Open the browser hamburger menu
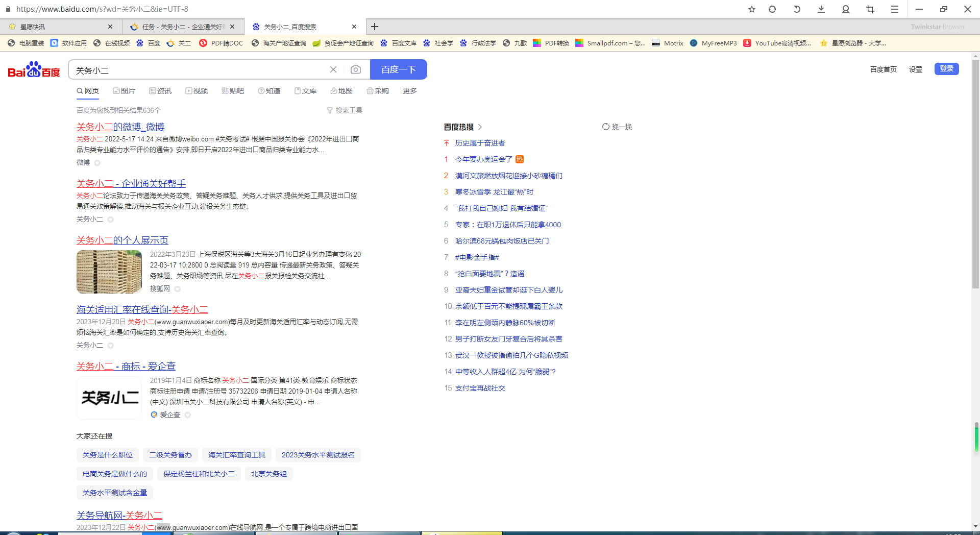 pos(895,9)
